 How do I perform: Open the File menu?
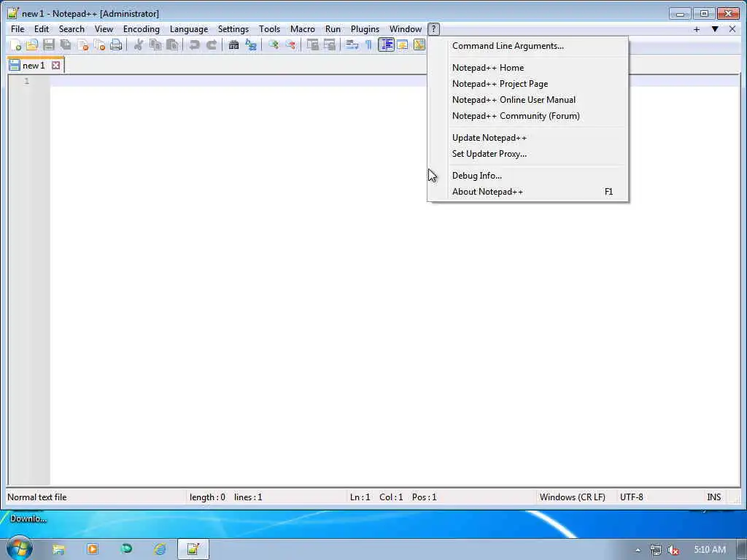(x=18, y=29)
